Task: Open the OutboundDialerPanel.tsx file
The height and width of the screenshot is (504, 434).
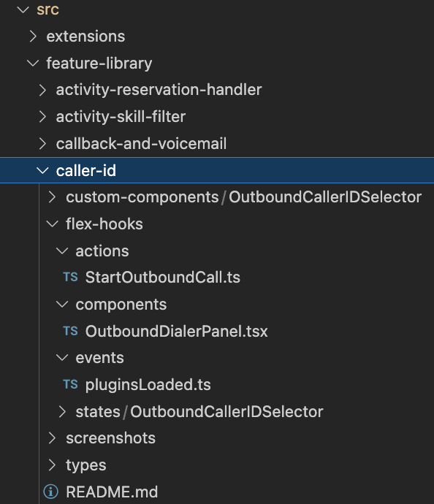Action: [x=177, y=331]
